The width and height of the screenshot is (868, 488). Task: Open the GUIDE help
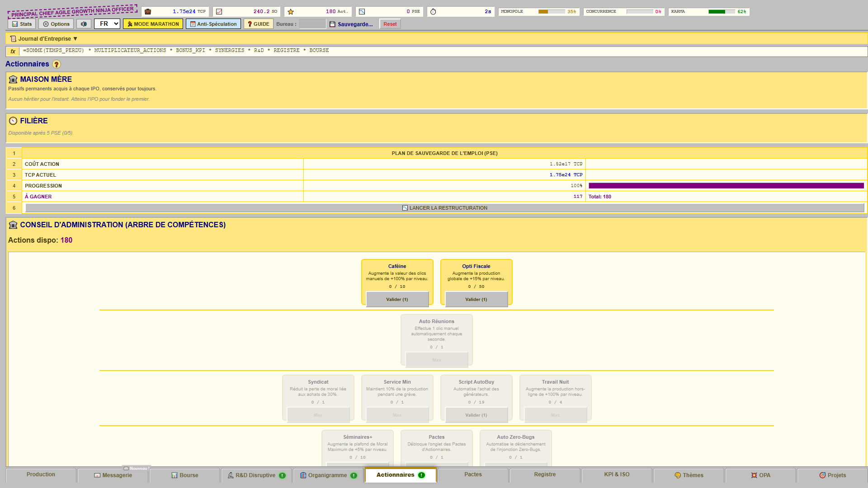258,24
